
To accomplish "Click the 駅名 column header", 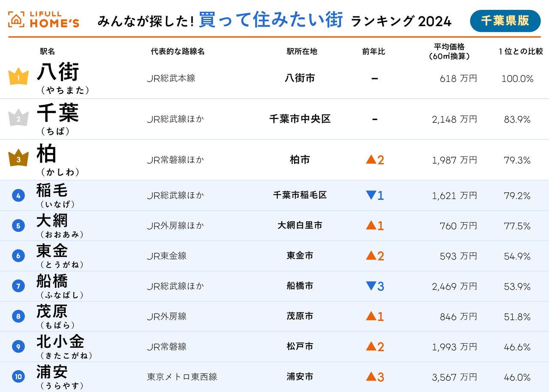I will click(48, 51).
